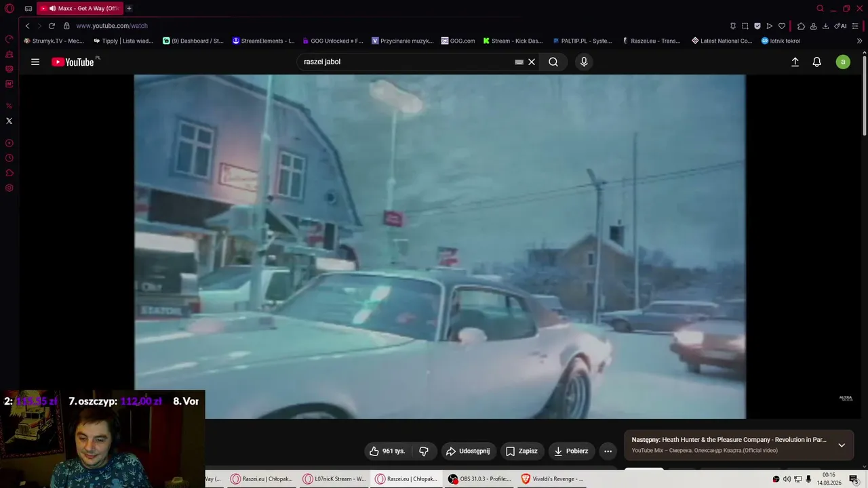Image resolution: width=868 pixels, height=488 pixels.
Task: Open the sidebar history clock icon
Action: [x=9, y=158]
